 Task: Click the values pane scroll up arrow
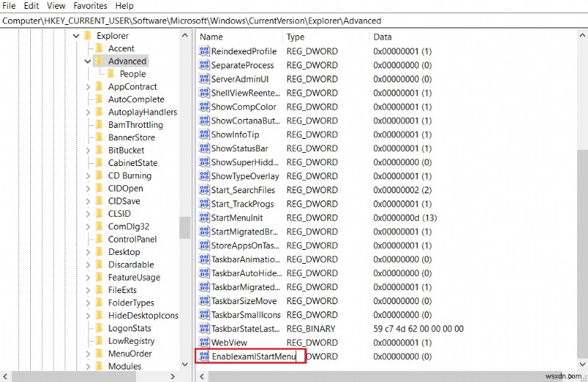582,36
